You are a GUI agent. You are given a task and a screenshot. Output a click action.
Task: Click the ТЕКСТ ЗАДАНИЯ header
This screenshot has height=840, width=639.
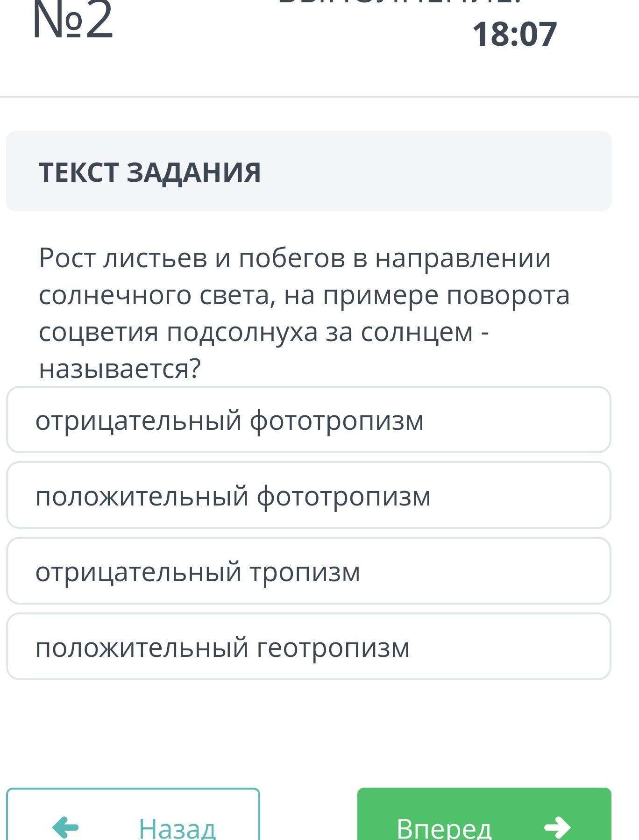[x=149, y=171]
